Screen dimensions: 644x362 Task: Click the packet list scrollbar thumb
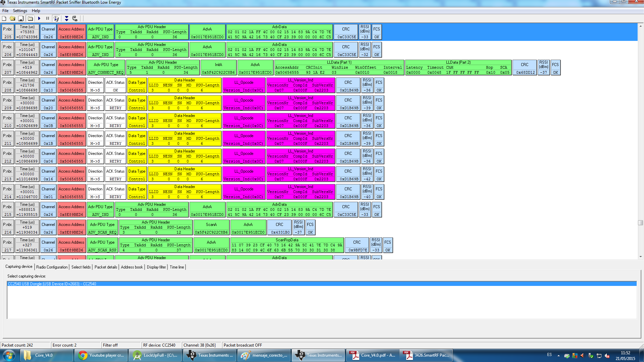pos(641,223)
